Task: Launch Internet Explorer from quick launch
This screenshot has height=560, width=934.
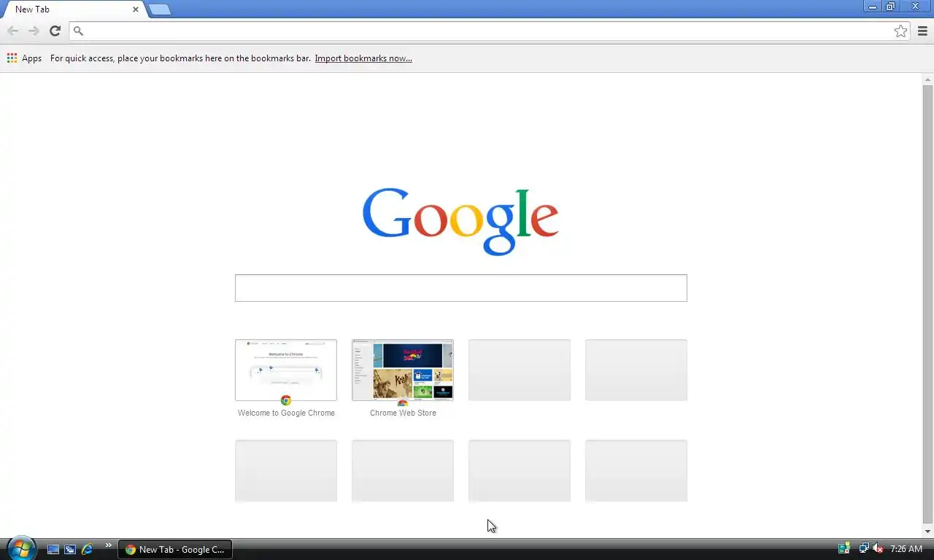Action: 87,549
